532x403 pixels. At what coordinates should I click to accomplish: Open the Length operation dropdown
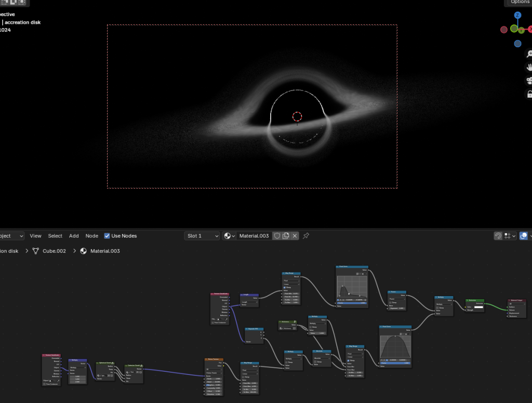(249, 302)
